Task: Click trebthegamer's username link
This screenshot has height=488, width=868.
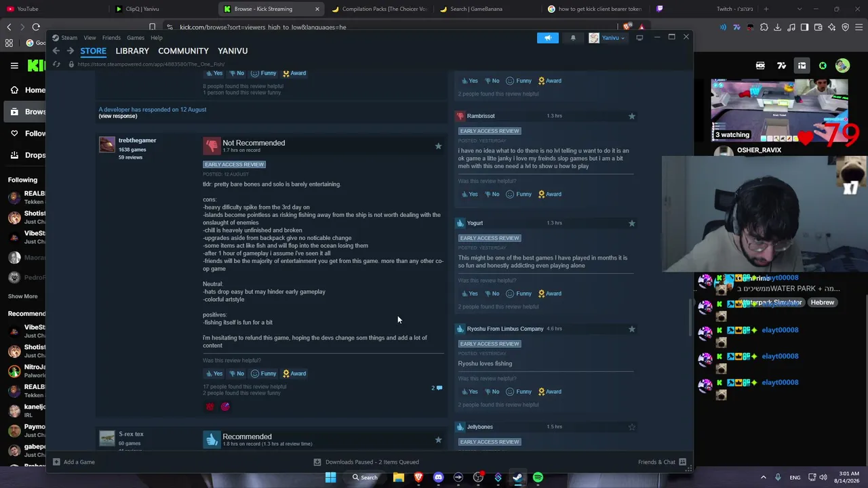Action: 137,140
